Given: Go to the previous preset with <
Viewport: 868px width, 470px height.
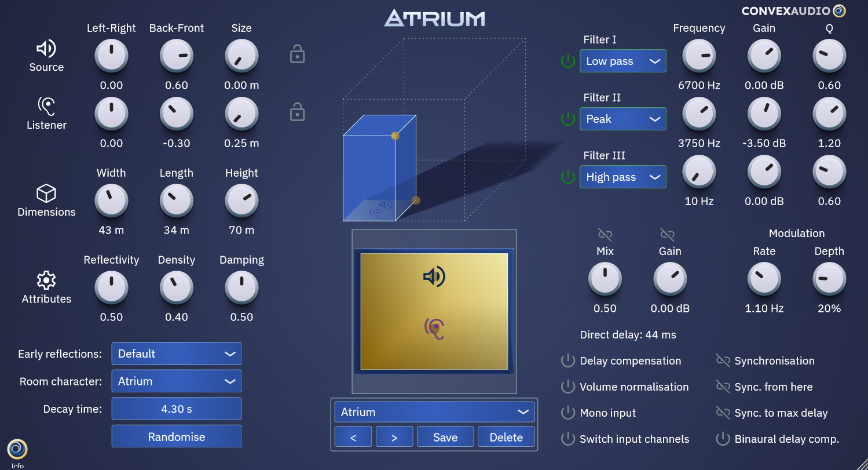Looking at the screenshot, I should (353, 437).
